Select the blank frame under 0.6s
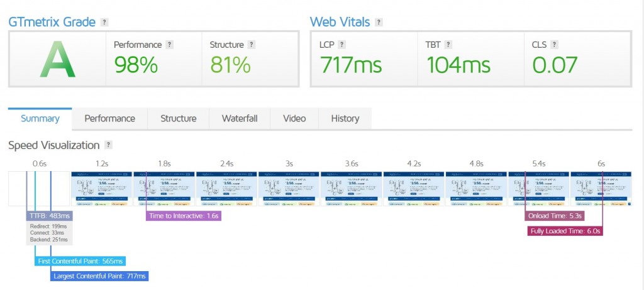The width and height of the screenshot is (644, 290). 39,189
